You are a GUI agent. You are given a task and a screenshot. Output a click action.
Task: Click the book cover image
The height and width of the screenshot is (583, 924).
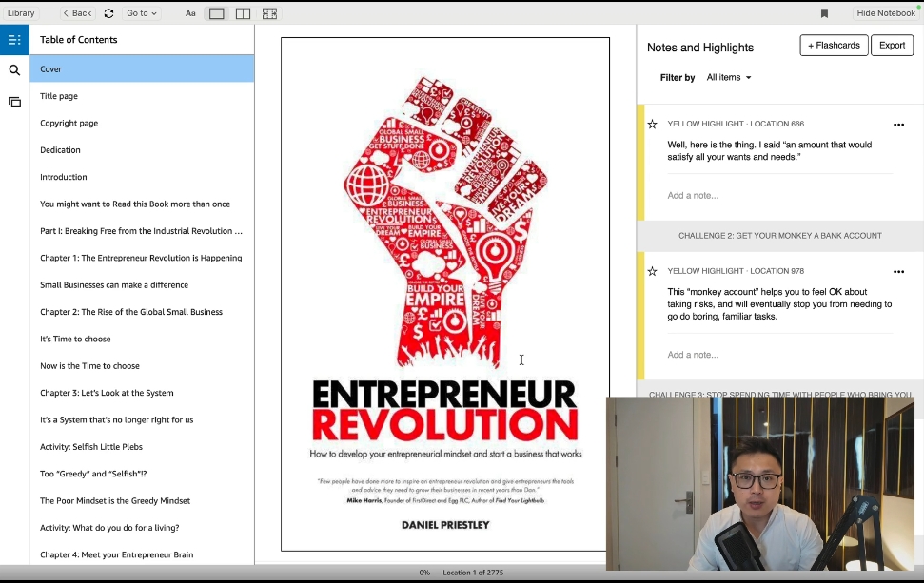pos(445,295)
